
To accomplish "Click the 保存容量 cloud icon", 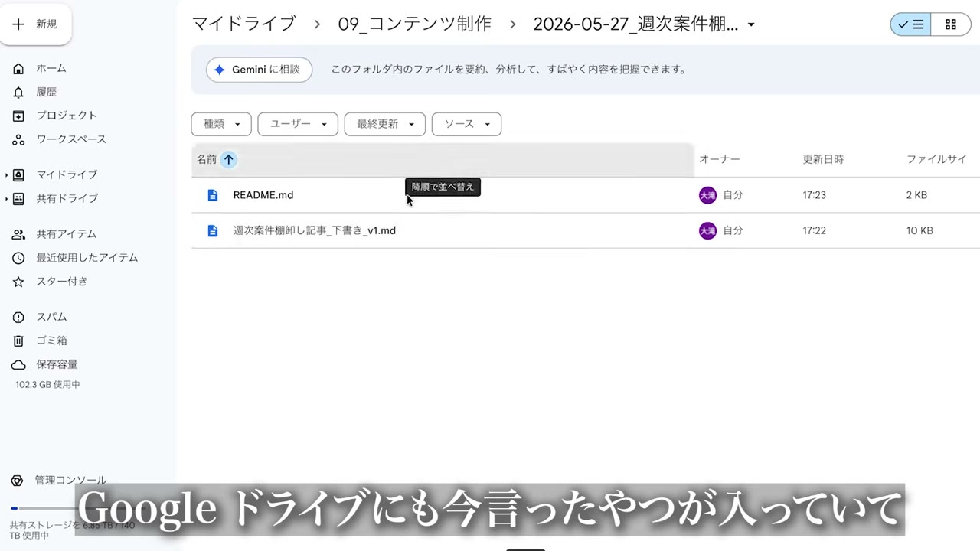I will click(18, 365).
